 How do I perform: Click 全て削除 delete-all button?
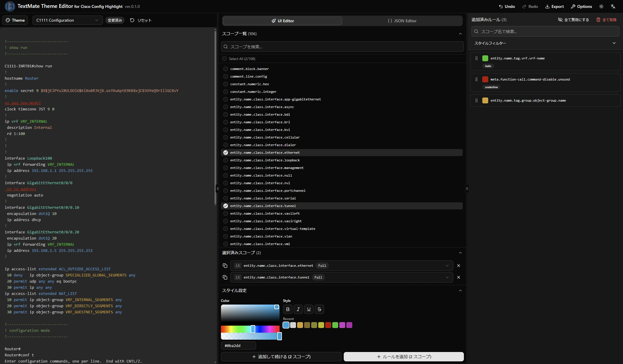point(607,20)
